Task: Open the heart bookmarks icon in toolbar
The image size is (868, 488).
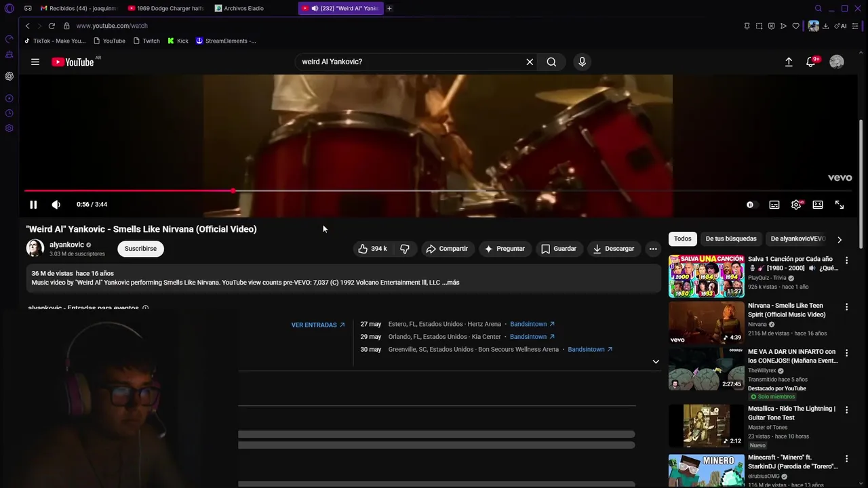Action: [795, 26]
